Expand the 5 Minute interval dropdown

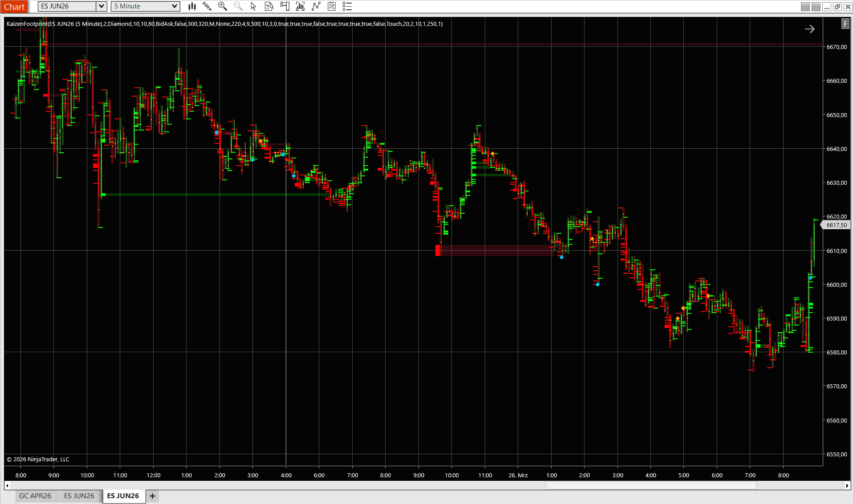(x=175, y=6)
